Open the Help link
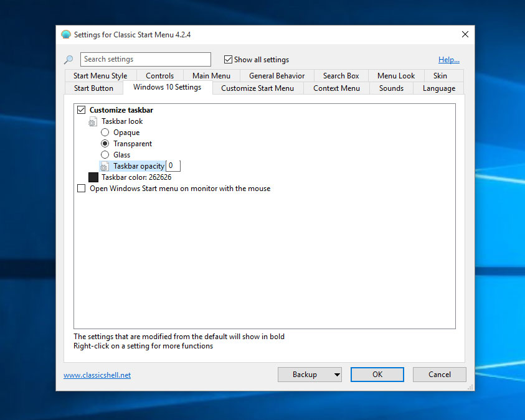The width and height of the screenshot is (525, 420). click(449, 60)
